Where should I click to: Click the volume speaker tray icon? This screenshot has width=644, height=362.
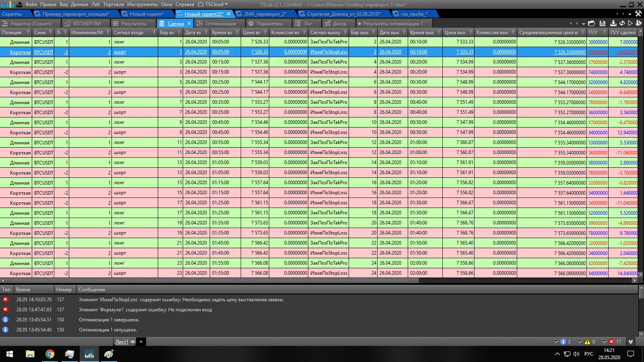click(x=576, y=354)
